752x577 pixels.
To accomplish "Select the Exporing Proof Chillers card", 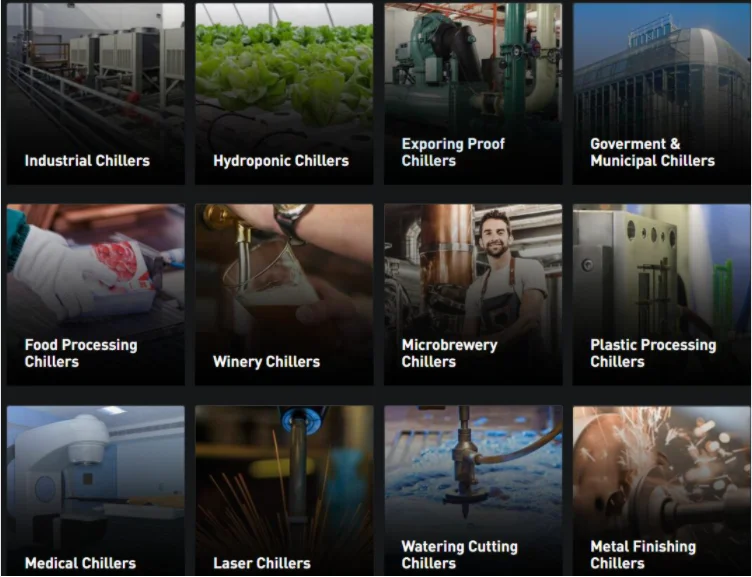I will click(x=473, y=94).
